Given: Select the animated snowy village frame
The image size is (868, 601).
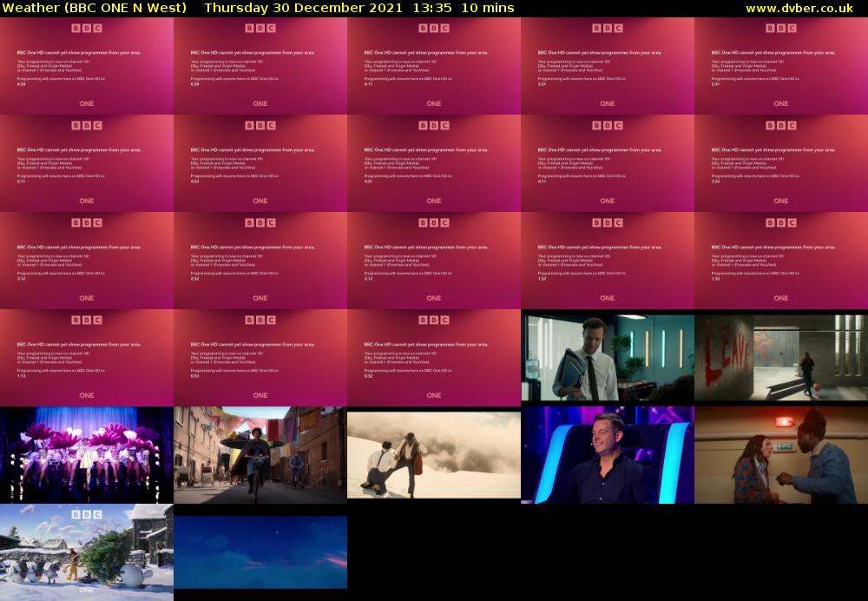Looking at the screenshot, I should pos(87,552).
